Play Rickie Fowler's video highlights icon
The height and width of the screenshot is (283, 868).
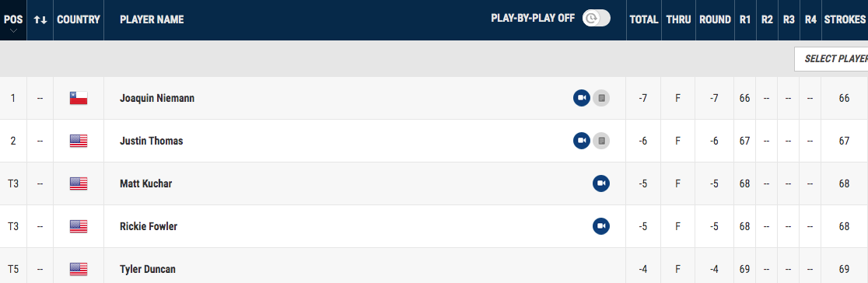point(601,226)
